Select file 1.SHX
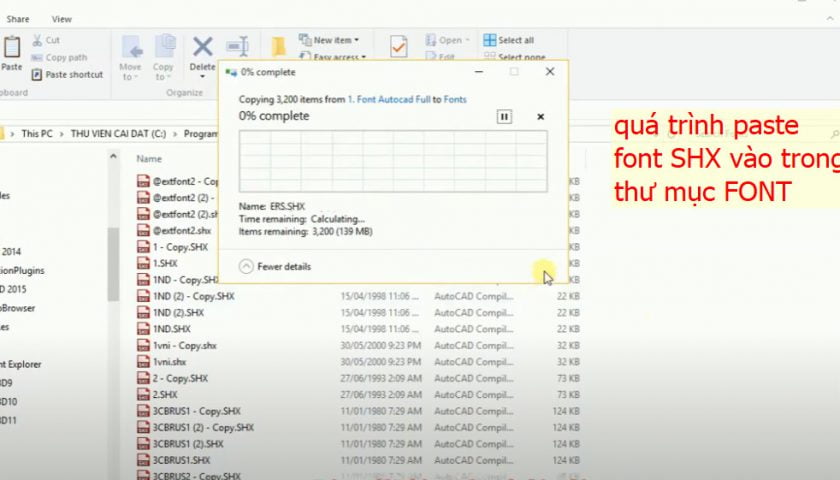The image size is (840, 480). coord(165,264)
